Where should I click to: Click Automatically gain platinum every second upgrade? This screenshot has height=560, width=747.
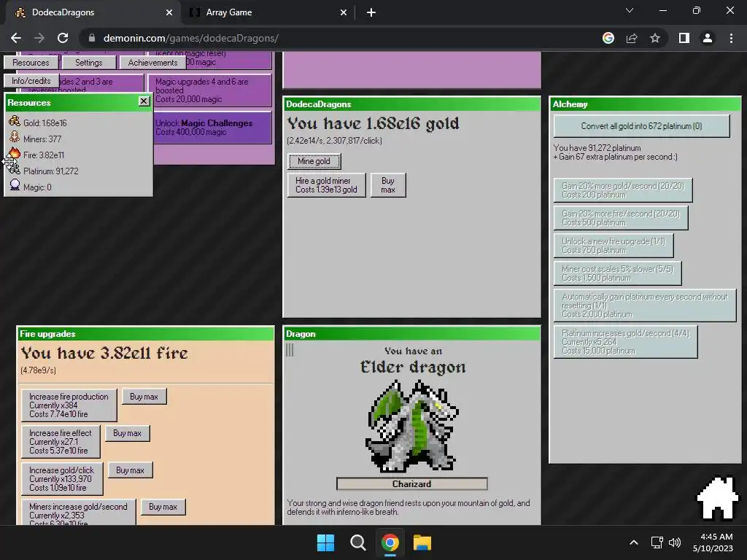click(645, 306)
